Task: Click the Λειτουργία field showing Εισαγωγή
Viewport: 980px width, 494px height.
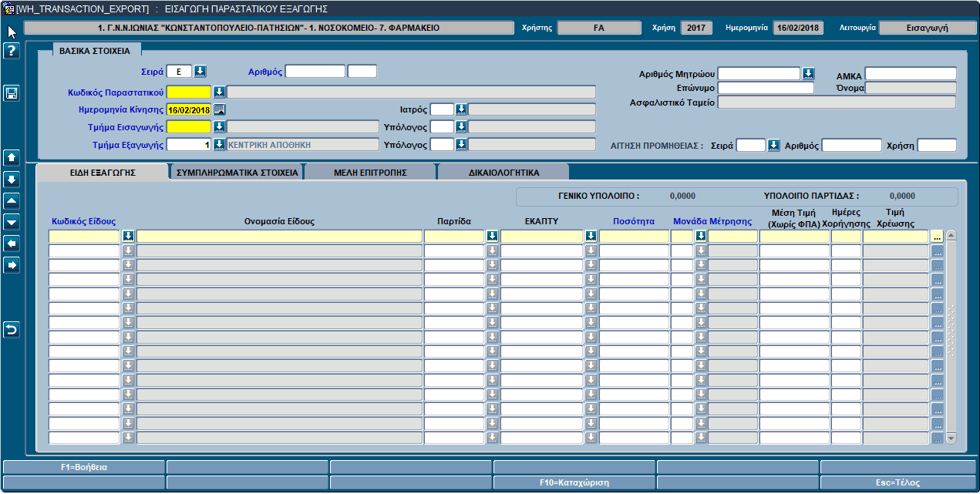Action: (928, 28)
